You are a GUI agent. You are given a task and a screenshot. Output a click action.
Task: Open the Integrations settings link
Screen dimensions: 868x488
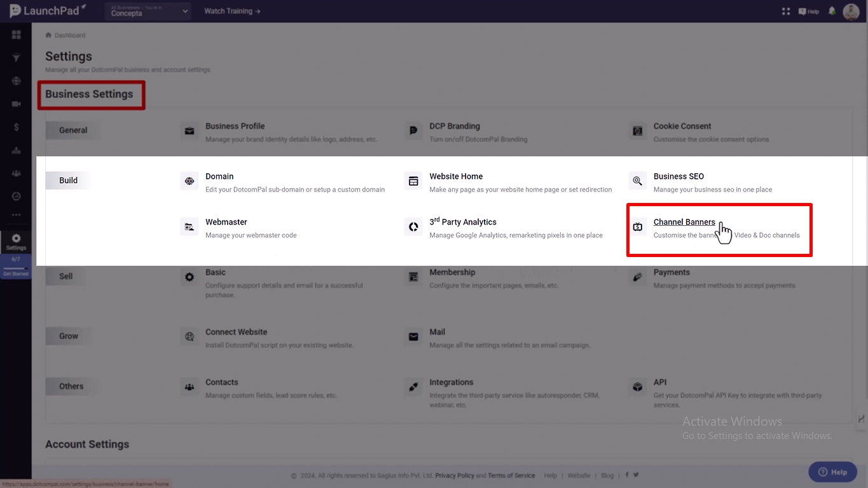pos(451,382)
